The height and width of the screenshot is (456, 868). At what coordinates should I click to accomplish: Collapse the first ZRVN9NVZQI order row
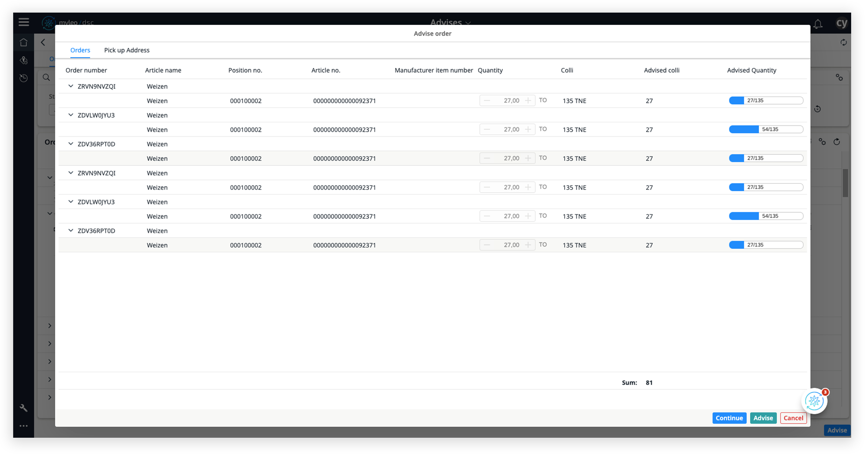(x=71, y=86)
